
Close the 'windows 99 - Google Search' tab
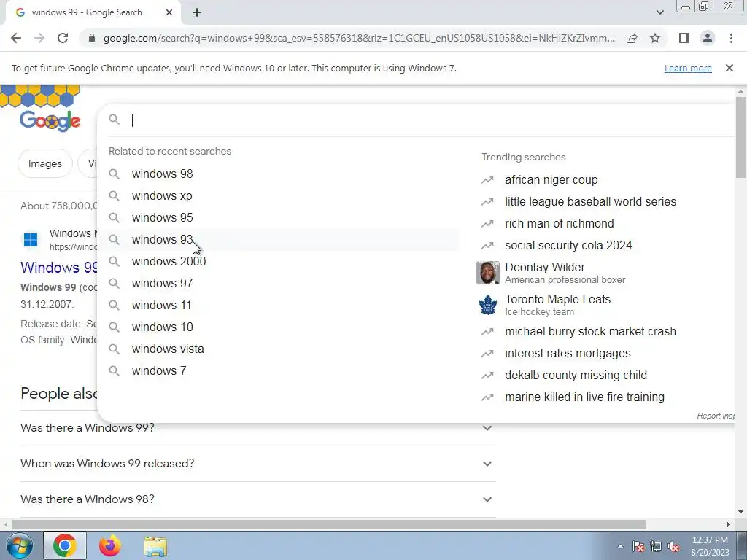(x=169, y=13)
